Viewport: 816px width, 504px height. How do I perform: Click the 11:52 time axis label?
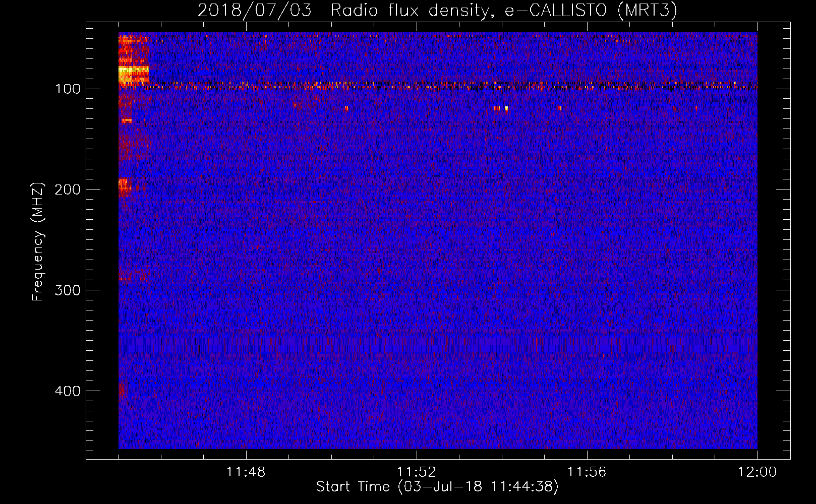click(x=416, y=472)
